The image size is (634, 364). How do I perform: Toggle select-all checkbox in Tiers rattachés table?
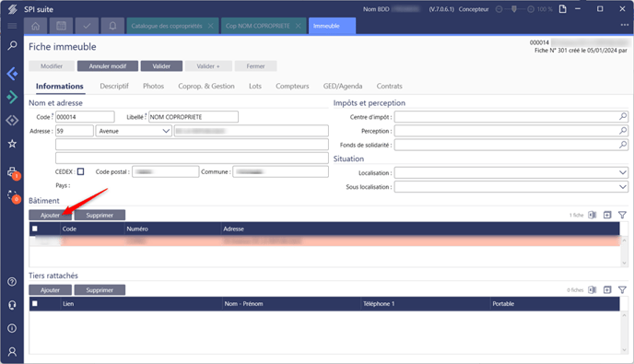coord(35,303)
